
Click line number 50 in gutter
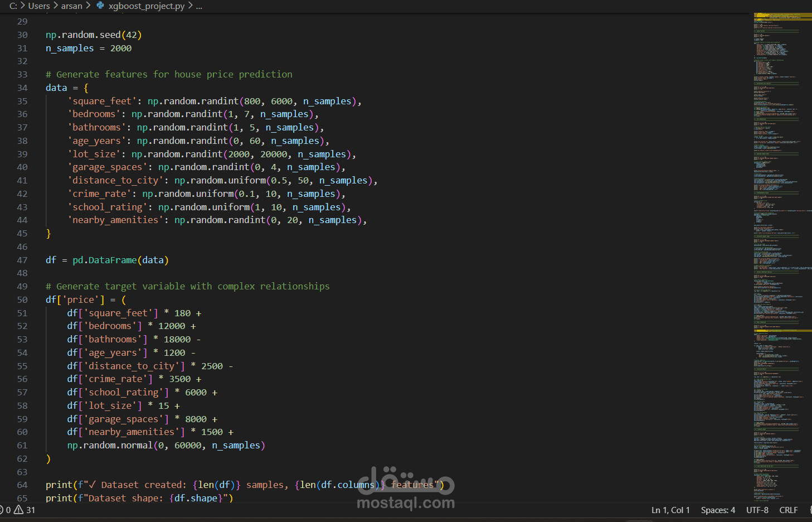[22, 299]
